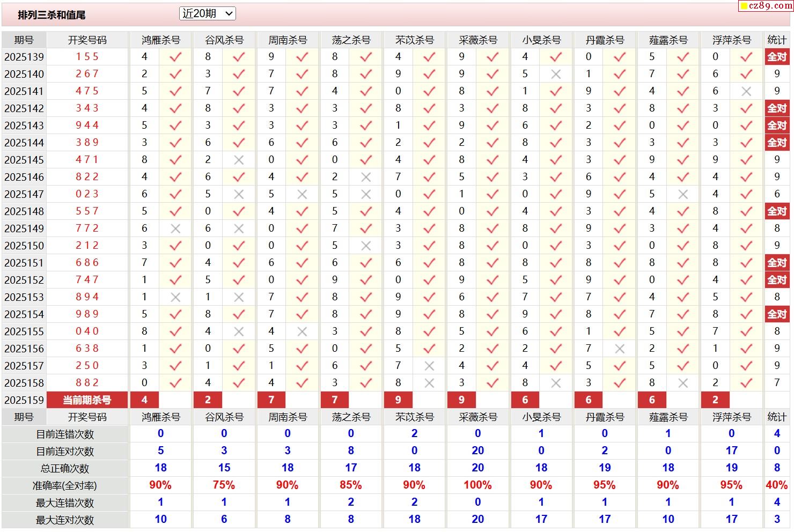Click the 排列三杀和值尾 page title

tap(52, 15)
